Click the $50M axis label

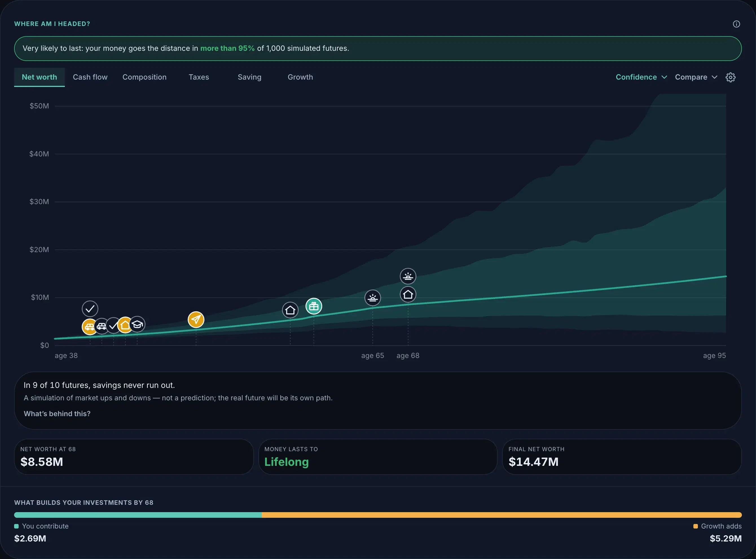(39, 106)
